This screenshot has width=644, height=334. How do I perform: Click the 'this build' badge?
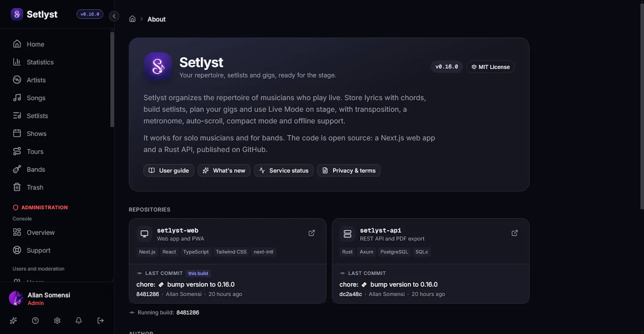[198, 273]
